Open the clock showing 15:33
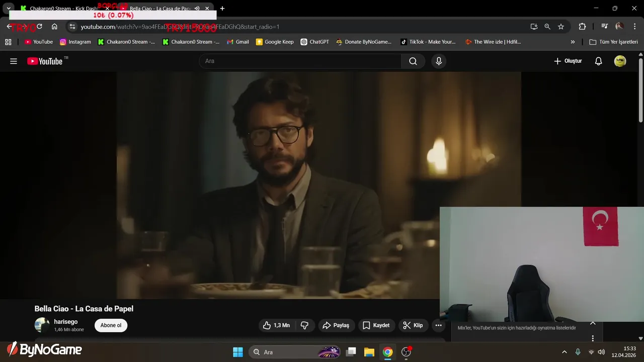 tap(623, 352)
